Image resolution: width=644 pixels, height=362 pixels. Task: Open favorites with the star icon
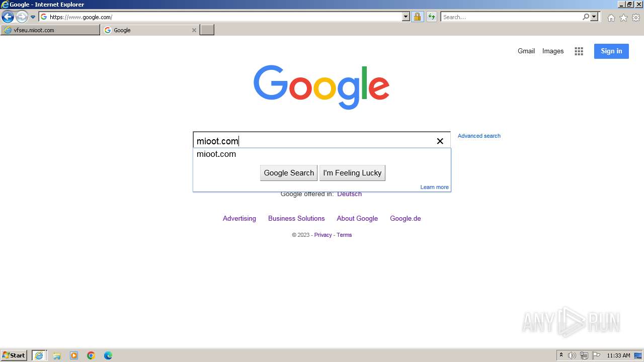click(623, 18)
